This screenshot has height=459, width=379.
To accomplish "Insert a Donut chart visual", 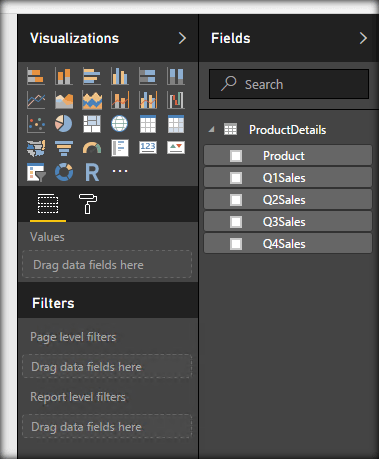I will click(x=64, y=172).
